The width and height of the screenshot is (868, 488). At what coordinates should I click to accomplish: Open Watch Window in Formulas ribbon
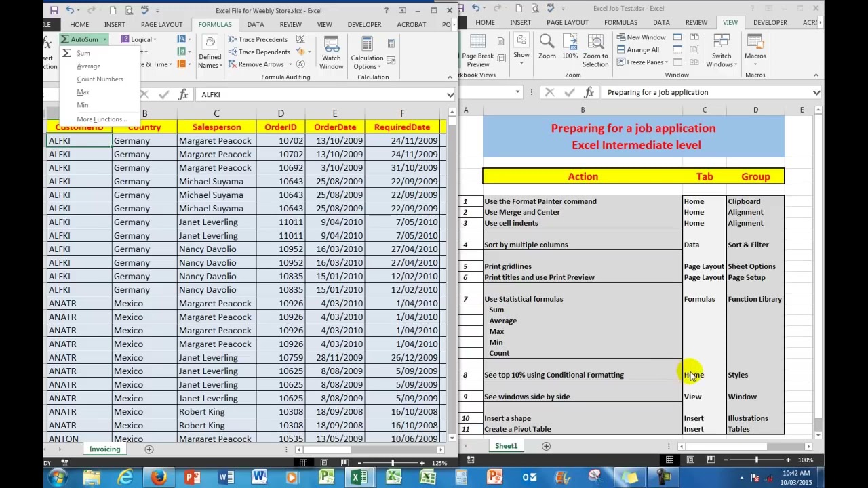coord(332,53)
